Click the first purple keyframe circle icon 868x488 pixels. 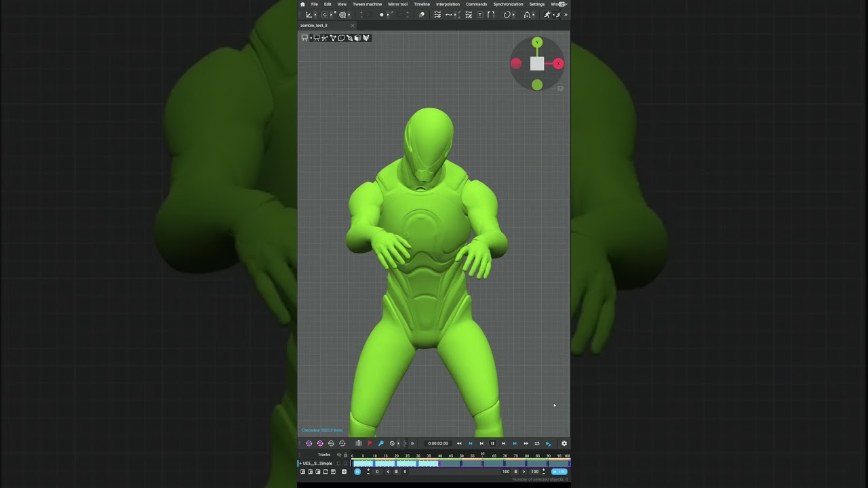tap(309, 443)
